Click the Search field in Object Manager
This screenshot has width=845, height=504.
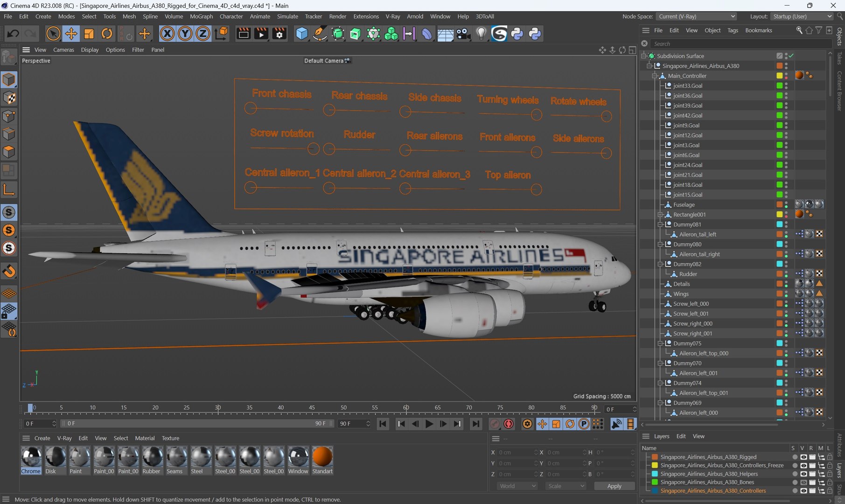[x=740, y=44]
